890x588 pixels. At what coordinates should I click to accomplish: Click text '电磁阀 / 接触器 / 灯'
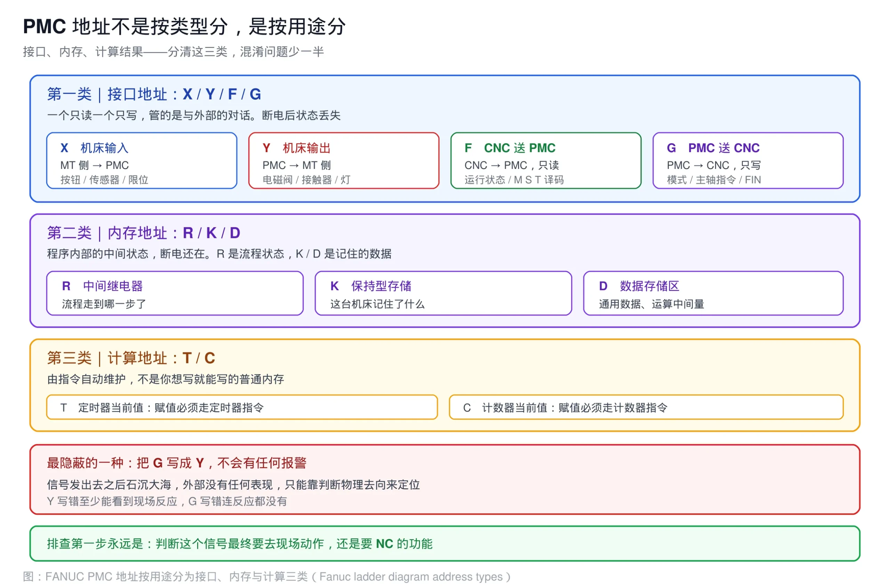click(x=306, y=180)
